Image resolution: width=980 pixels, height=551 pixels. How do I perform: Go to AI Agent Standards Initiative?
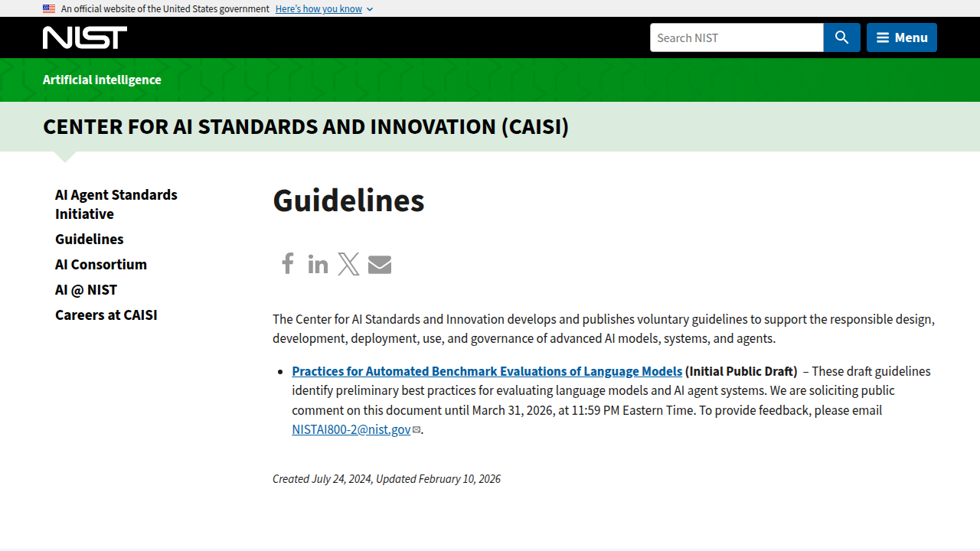(116, 204)
